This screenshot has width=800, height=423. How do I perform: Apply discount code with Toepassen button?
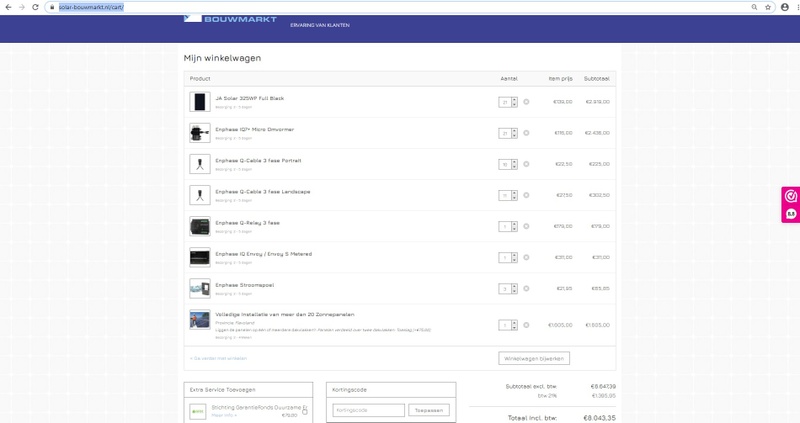(x=429, y=410)
